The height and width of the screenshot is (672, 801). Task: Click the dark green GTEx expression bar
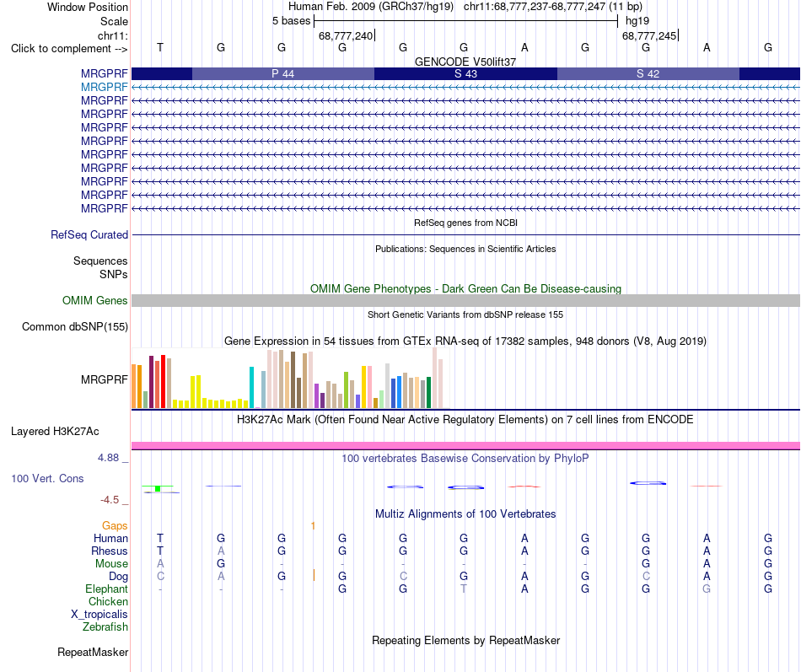428,392
